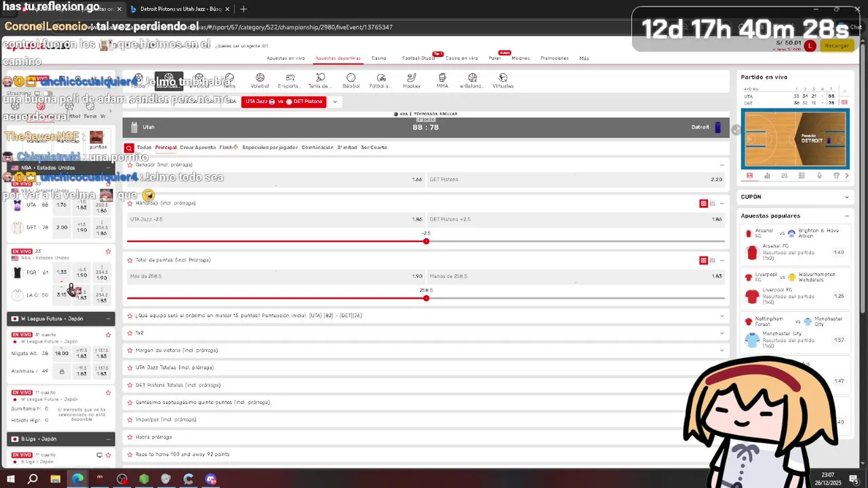Favorite the POR vs LA Cl live match star
868x488 pixels.
pos(108,251)
